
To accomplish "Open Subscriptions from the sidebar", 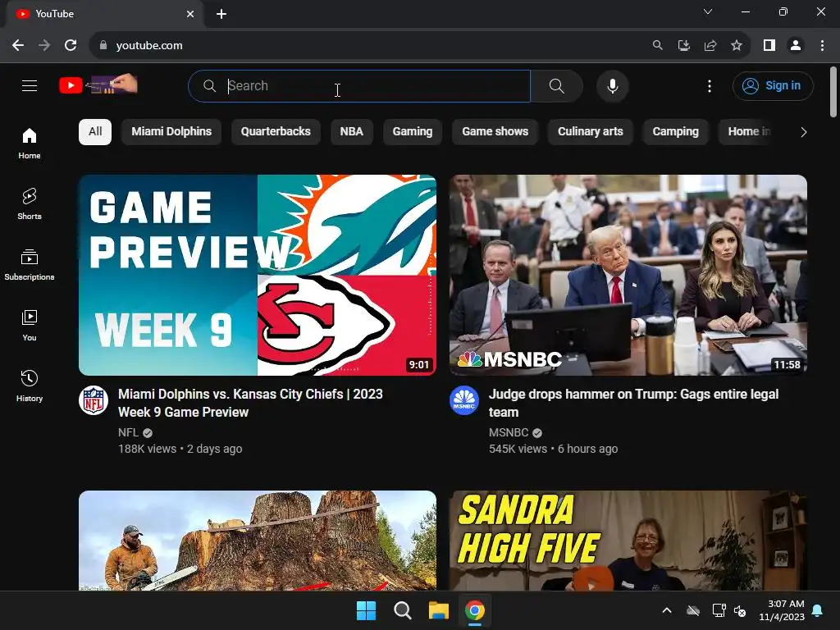I will coord(30,265).
